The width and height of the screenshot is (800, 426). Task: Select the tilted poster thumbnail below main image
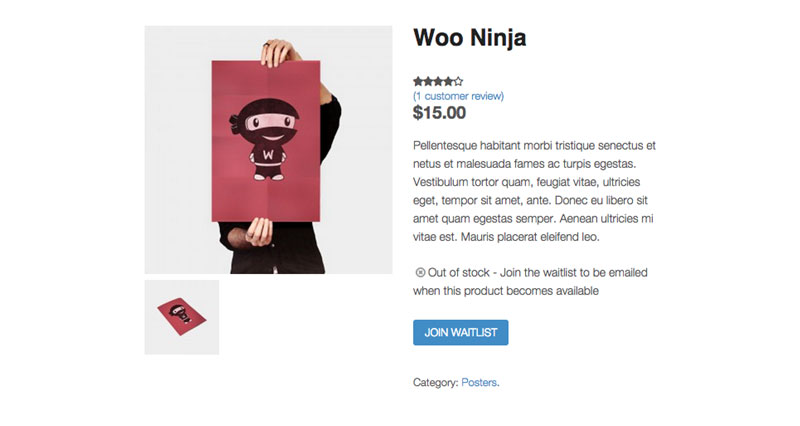point(182,317)
